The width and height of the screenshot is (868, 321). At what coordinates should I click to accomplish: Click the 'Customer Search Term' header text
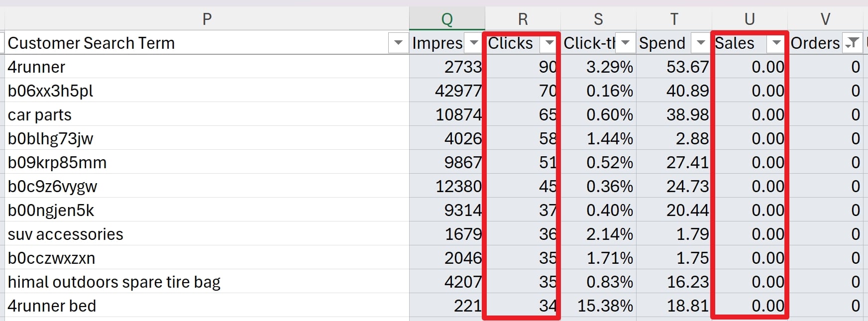91,43
